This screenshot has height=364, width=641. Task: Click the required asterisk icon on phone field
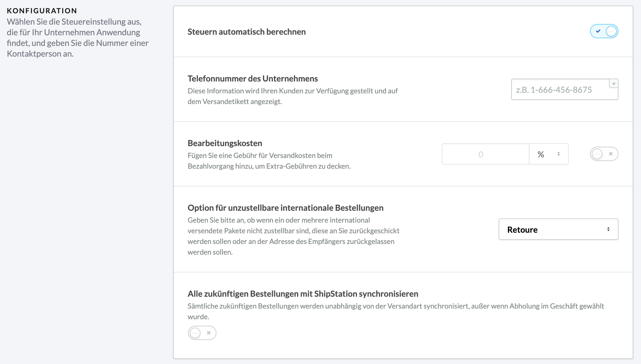point(614,84)
